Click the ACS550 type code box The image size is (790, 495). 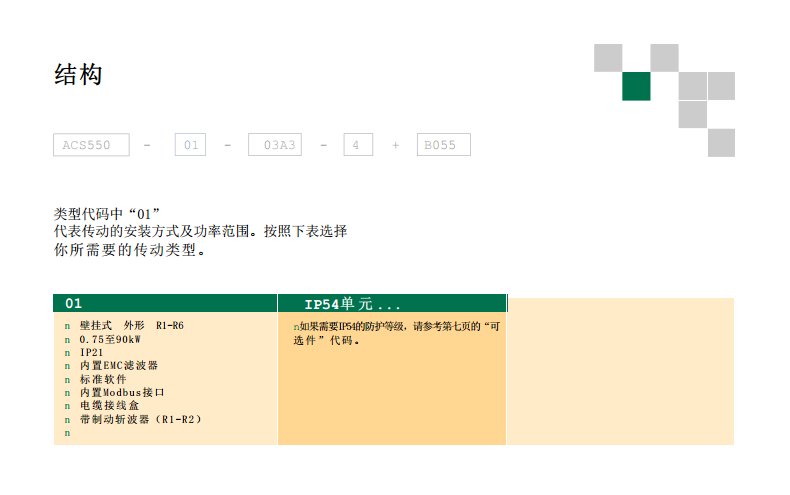click(91, 145)
